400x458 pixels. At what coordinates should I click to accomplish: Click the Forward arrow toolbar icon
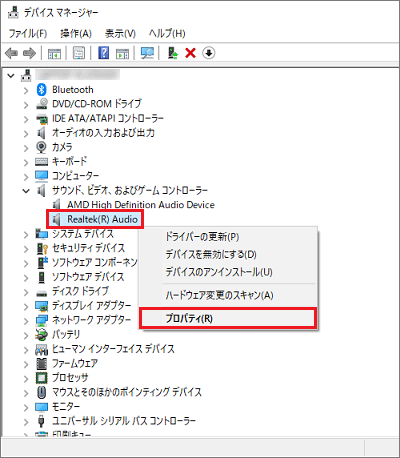(29, 53)
